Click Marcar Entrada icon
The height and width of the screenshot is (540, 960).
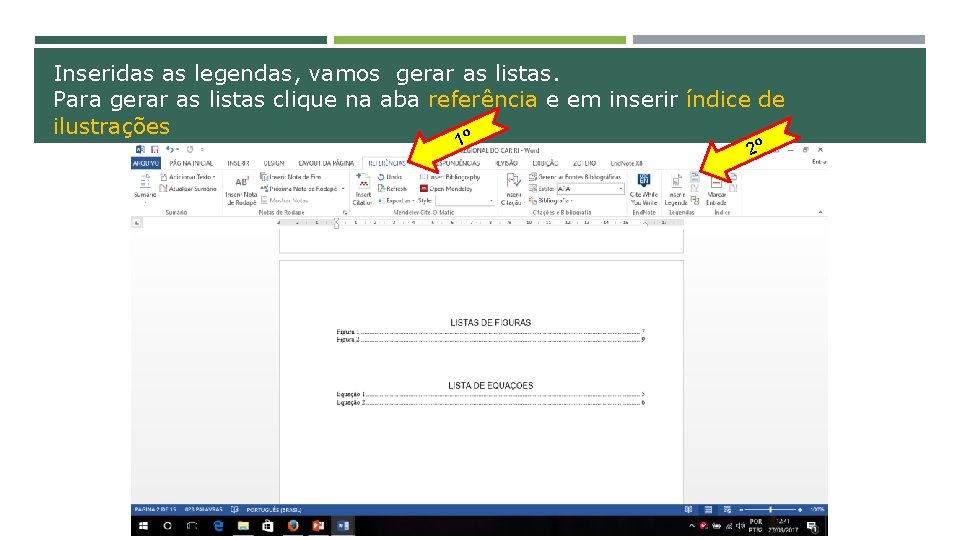coord(716,182)
